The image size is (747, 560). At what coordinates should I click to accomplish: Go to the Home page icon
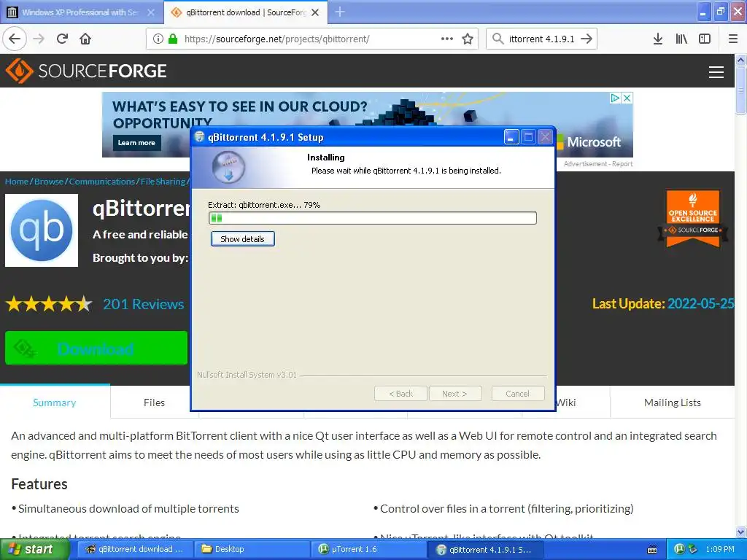pos(85,39)
